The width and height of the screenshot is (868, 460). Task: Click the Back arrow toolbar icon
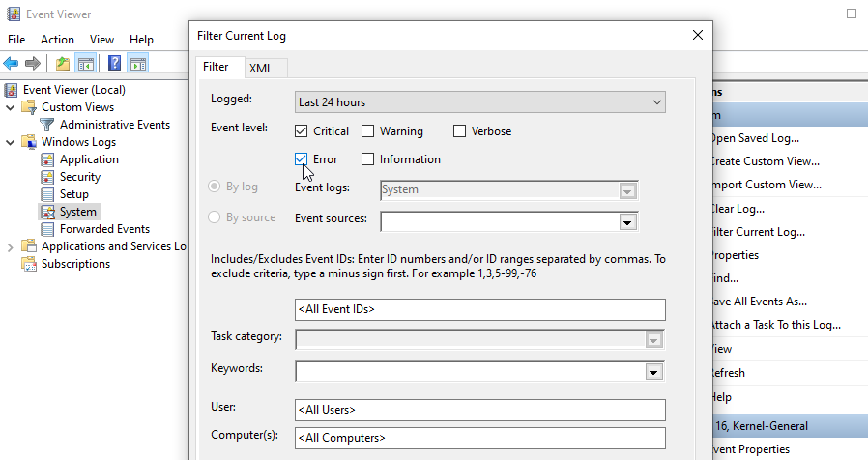tap(12, 64)
